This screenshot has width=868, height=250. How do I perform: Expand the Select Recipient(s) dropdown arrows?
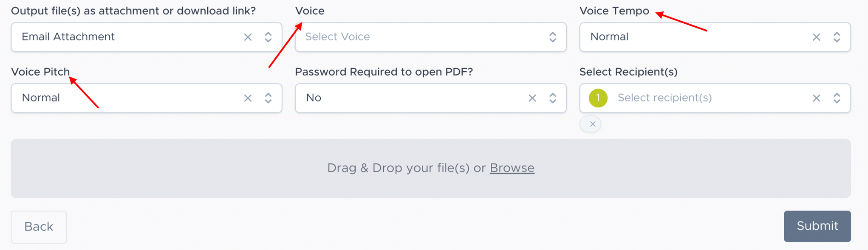(x=837, y=98)
